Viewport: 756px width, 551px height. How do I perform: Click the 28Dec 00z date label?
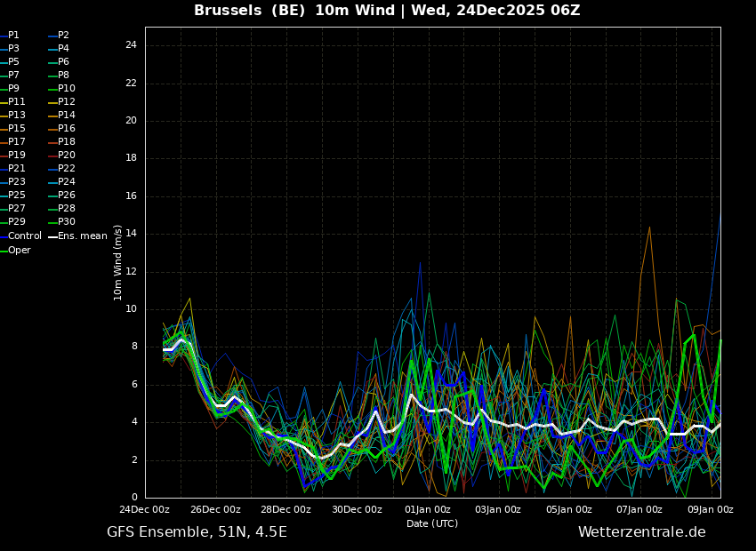pos(286,509)
